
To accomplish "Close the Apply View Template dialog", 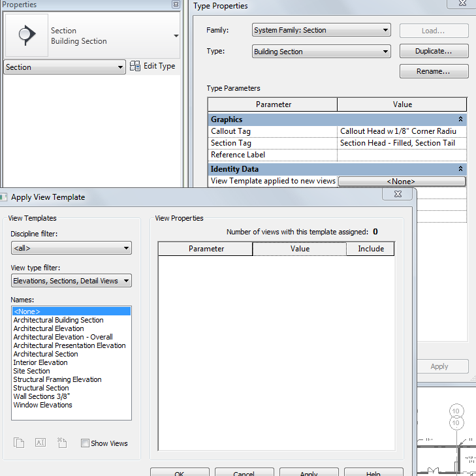I will pyautogui.click(x=398, y=194).
